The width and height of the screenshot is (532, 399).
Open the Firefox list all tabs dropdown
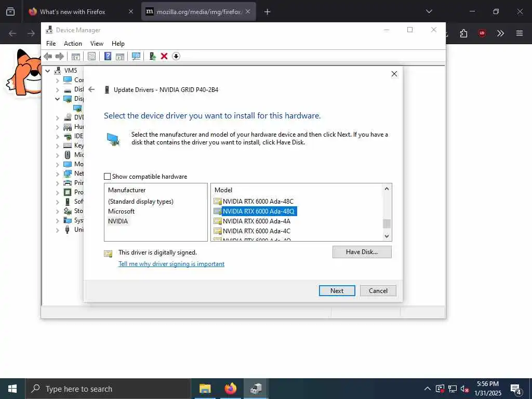429,11
